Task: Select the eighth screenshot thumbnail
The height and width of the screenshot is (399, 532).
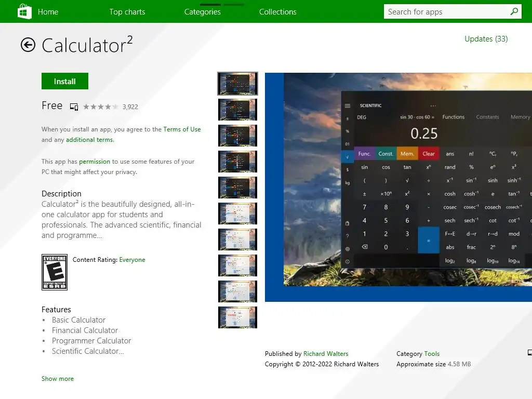Action: click(237, 265)
